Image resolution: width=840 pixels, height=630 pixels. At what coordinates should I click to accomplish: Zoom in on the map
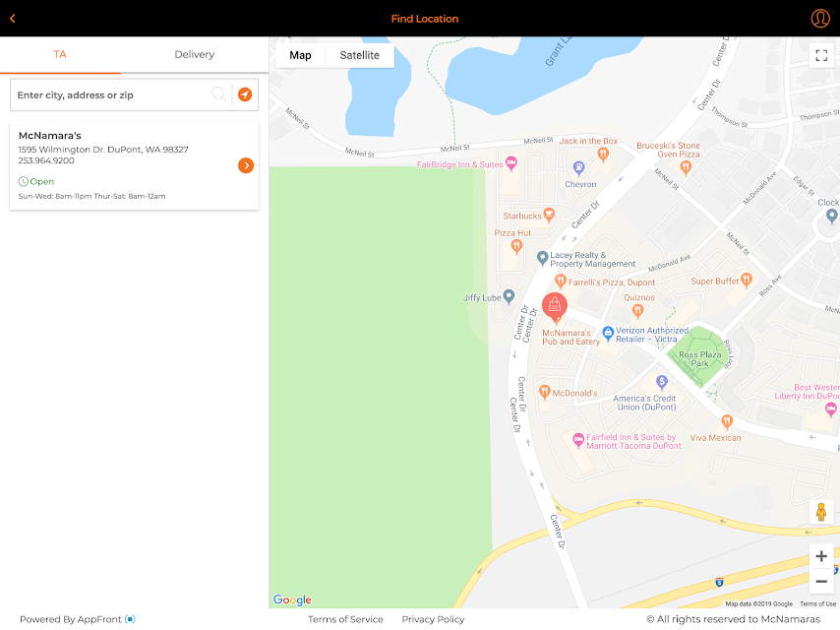tap(820, 556)
